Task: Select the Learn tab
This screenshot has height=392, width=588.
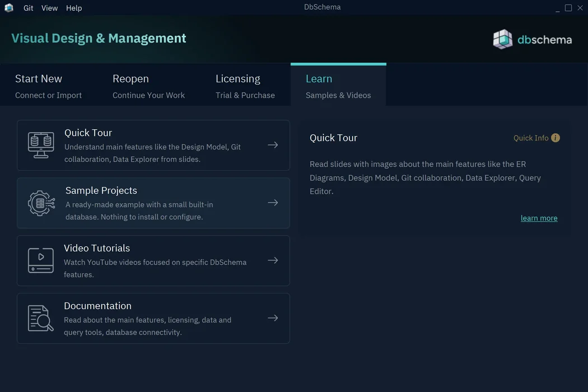Action: pyautogui.click(x=338, y=86)
